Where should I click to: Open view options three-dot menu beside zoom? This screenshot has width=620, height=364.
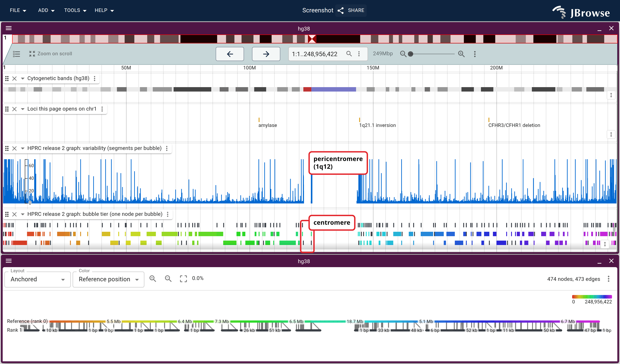point(475,54)
